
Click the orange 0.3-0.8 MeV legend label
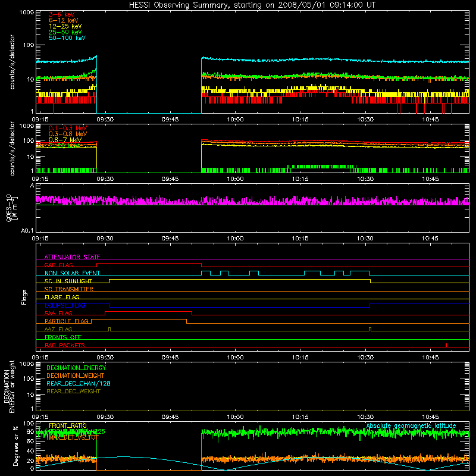[68, 134]
